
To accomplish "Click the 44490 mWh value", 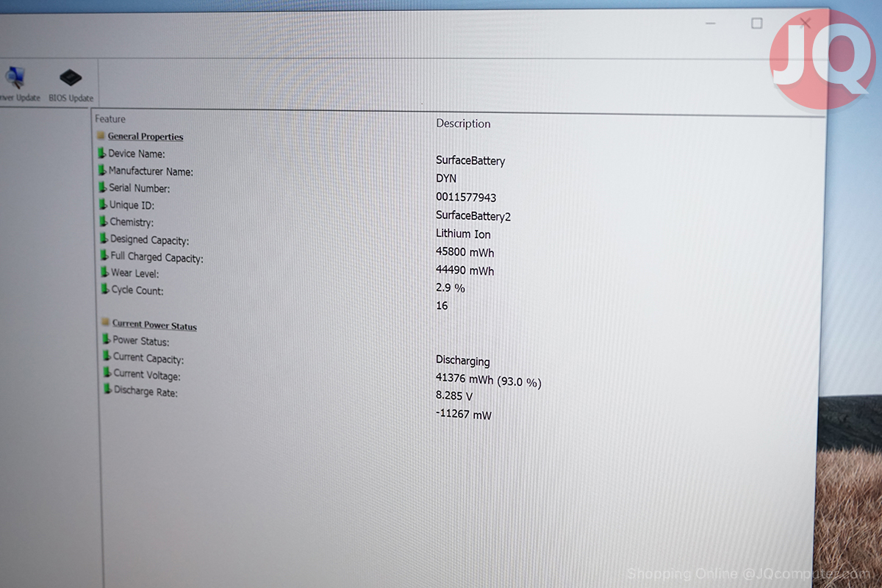I will (x=465, y=270).
